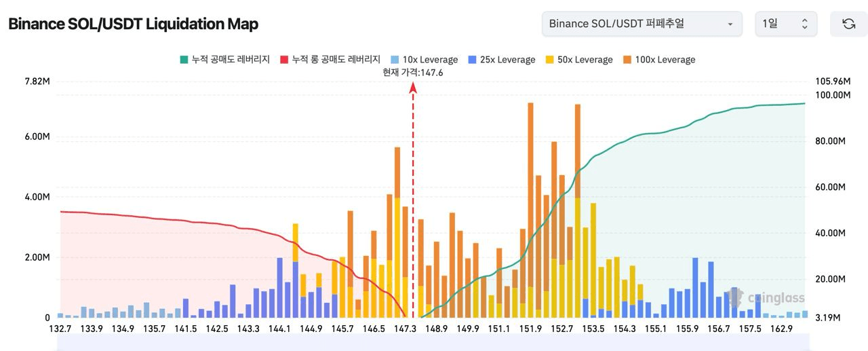Click the 4.00M left axis value
The width and height of the screenshot is (868, 351).
(37, 197)
